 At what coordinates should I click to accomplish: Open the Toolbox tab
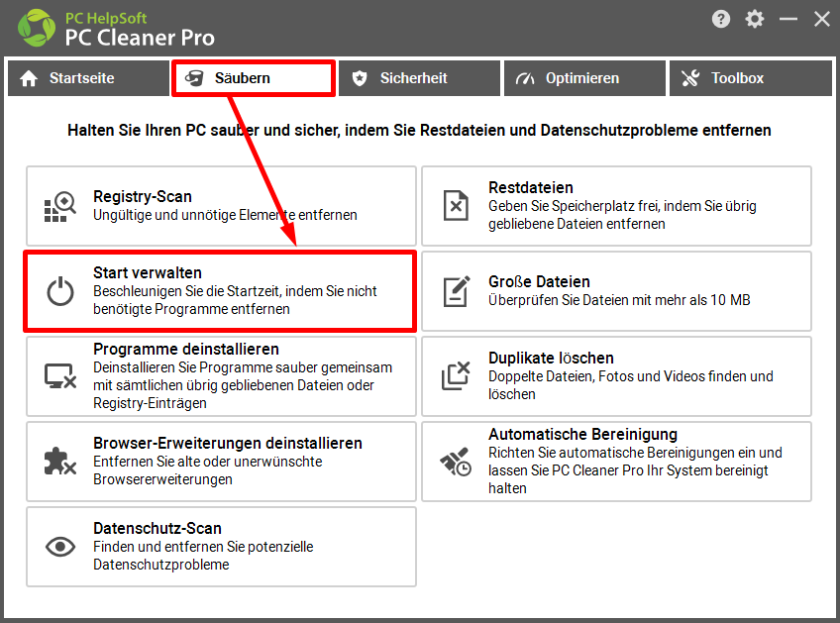pos(750,78)
